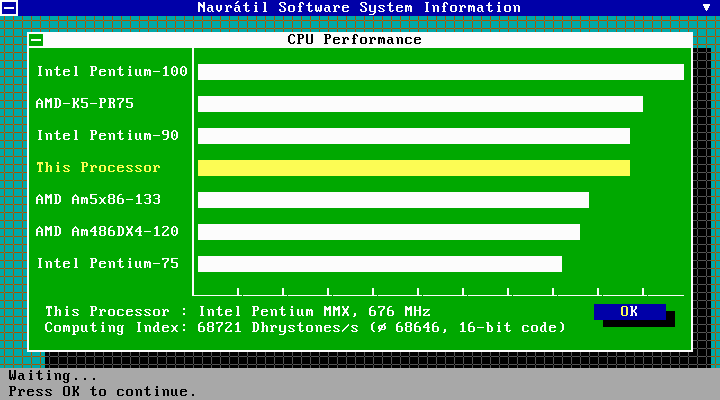Screen dimensions: 720x400
Task: Click the AMD Am486DX4-120 performance bar
Action: pyautogui.click(x=389, y=232)
